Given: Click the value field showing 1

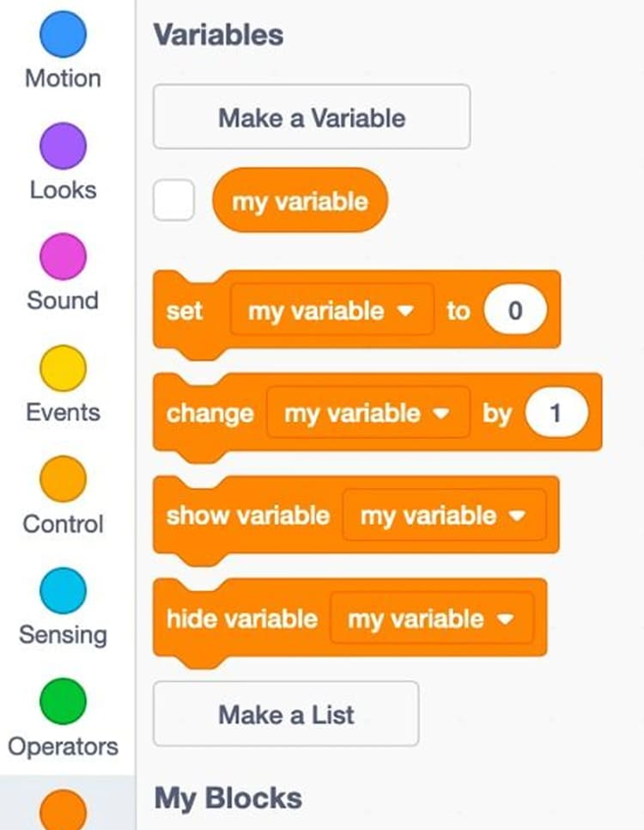Looking at the screenshot, I should pos(556,412).
